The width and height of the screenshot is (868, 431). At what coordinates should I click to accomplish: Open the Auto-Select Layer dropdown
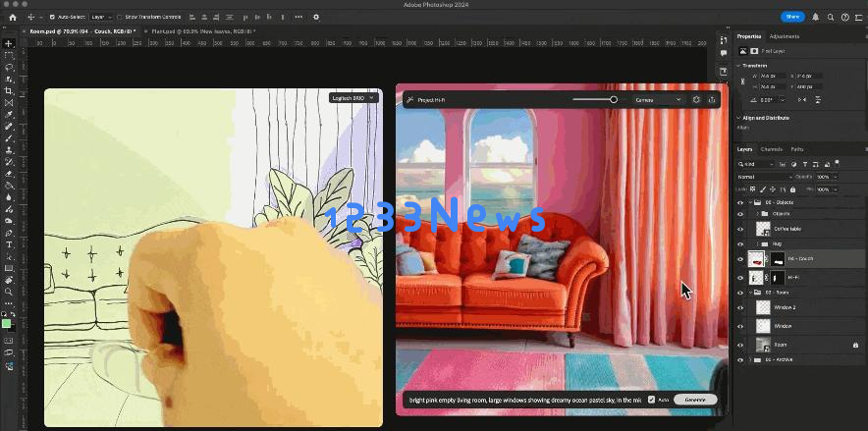coord(101,17)
